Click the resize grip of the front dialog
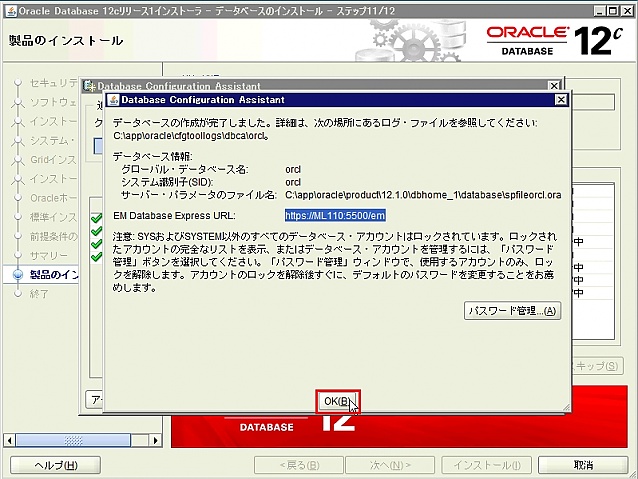 tap(566, 407)
